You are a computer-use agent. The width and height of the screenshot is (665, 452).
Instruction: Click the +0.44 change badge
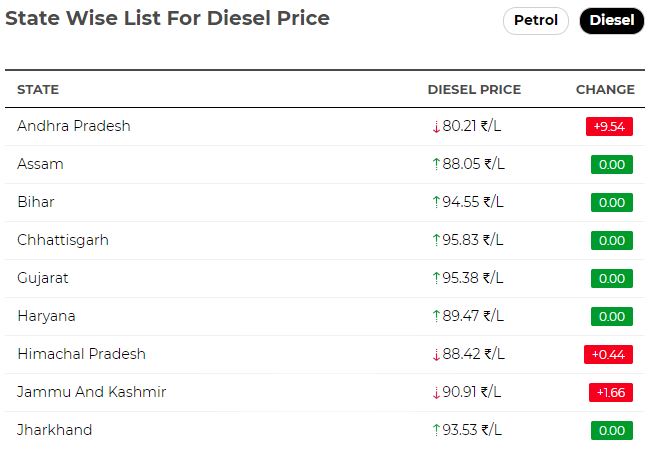click(x=608, y=354)
